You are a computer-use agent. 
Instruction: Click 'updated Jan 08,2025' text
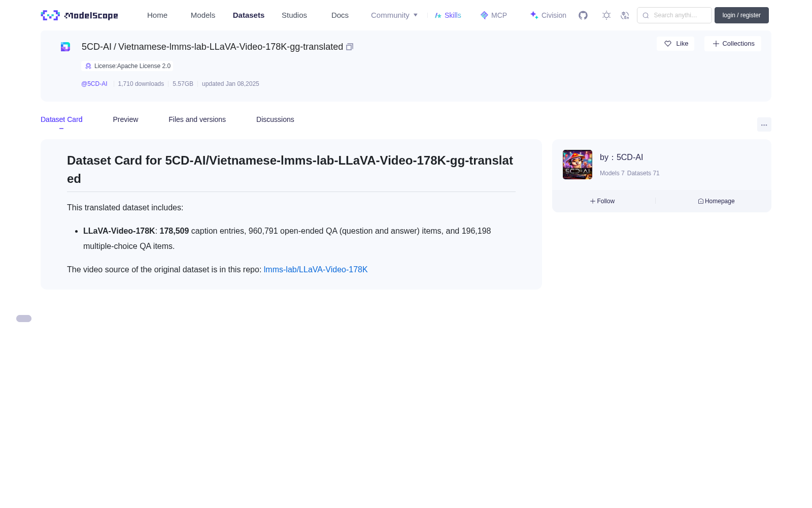(x=230, y=84)
